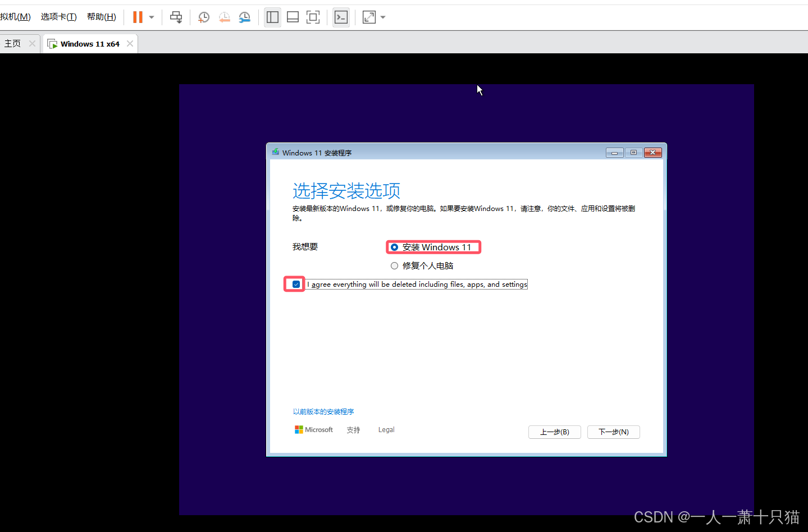Click the stretch guest display icon
808x532 pixels.
369,17
